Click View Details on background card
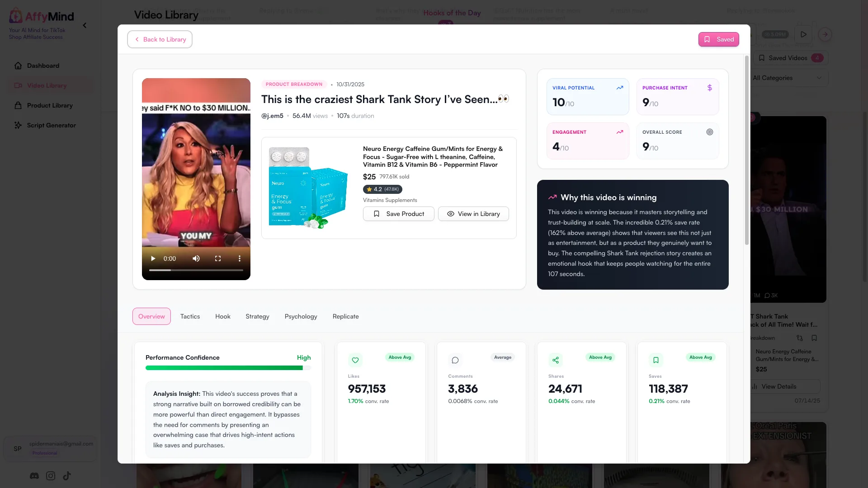The image size is (868, 488). point(784,386)
